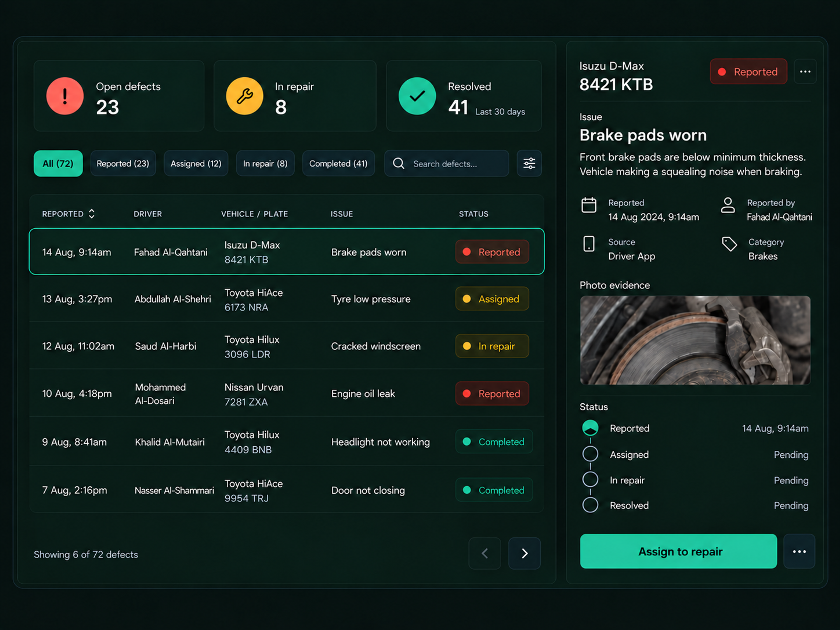Image resolution: width=840 pixels, height=630 pixels.
Task: Click the Nissan Urvan 7281 ZXA vehicle cell
Action: pyautogui.click(x=254, y=395)
